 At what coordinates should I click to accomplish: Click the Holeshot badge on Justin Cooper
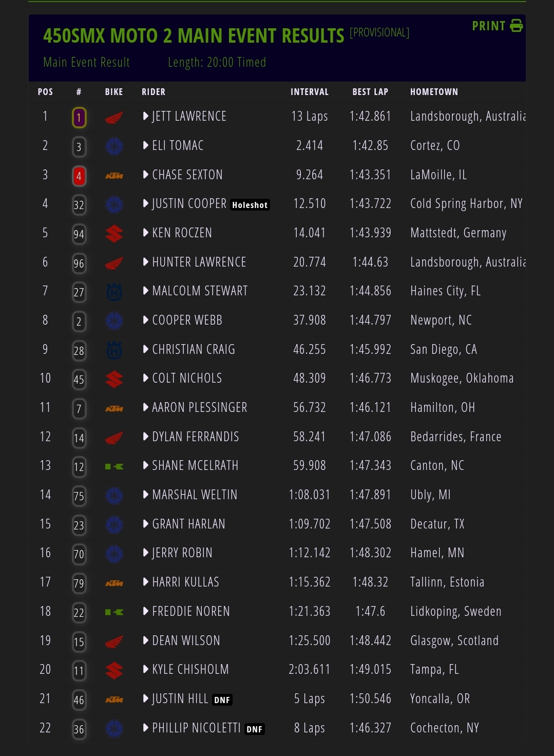(250, 205)
